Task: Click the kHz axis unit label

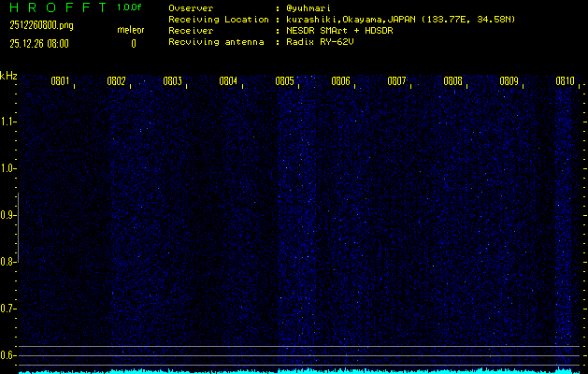Action: (8, 76)
